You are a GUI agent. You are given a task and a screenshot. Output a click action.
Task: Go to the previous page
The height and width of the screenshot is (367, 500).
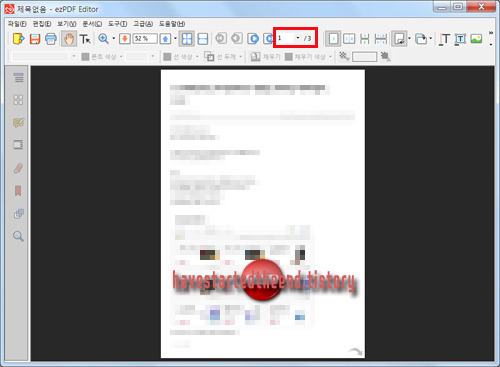click(237, 39)
